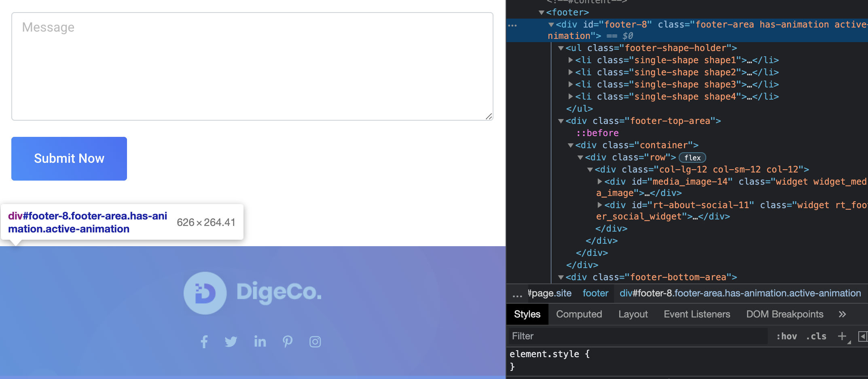Switch to the Layout tab
This screenshot has width=868, height=379.
point(633,314)
